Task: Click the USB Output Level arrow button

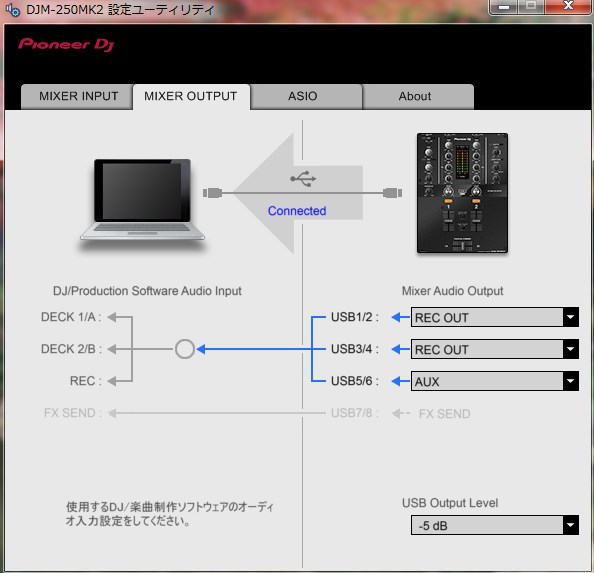Action: pos(571,525)
